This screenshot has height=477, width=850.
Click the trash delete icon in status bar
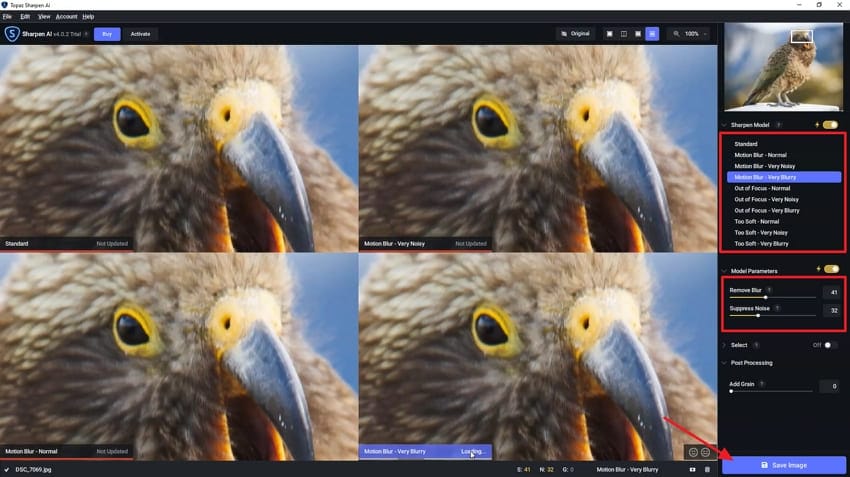point(707,469)
